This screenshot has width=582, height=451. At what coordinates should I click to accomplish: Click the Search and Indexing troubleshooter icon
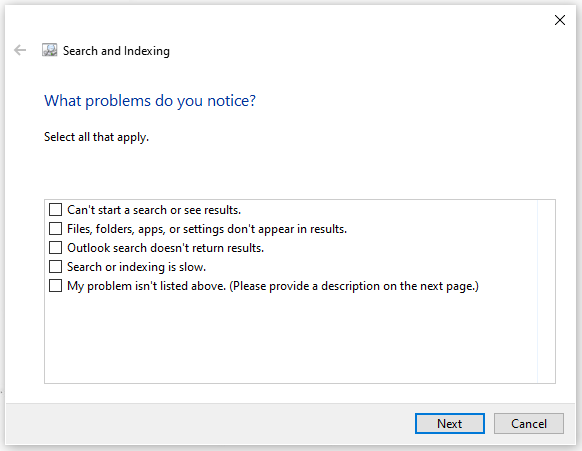pyautogui.click(x=49, y=50)
